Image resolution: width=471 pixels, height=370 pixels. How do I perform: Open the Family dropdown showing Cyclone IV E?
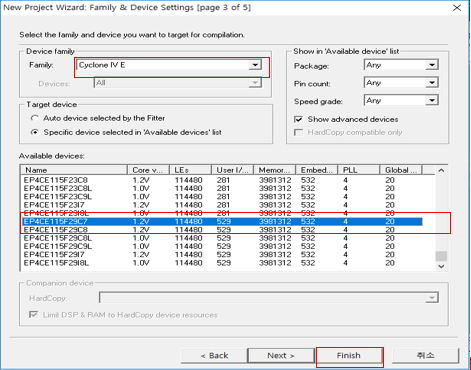pos(169,65)
